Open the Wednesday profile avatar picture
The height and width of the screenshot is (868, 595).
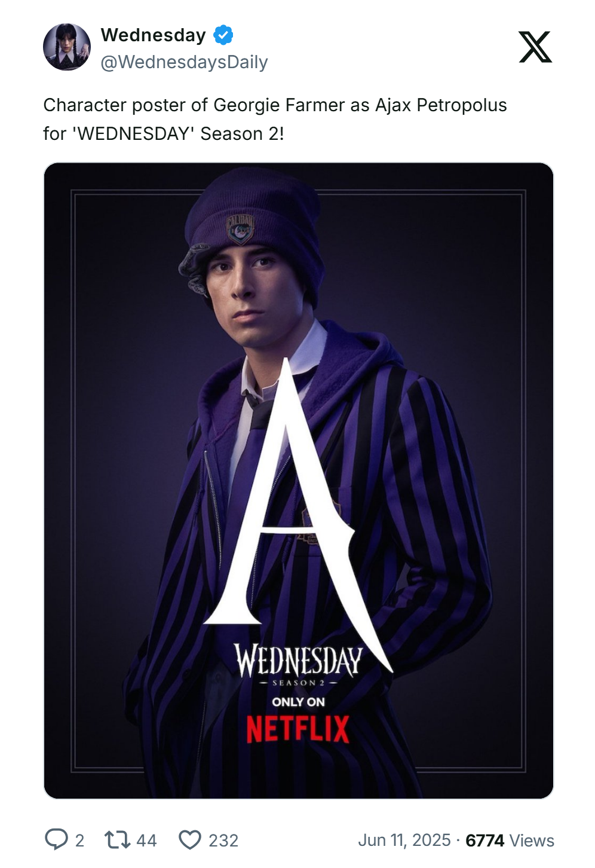pos(67,47)
